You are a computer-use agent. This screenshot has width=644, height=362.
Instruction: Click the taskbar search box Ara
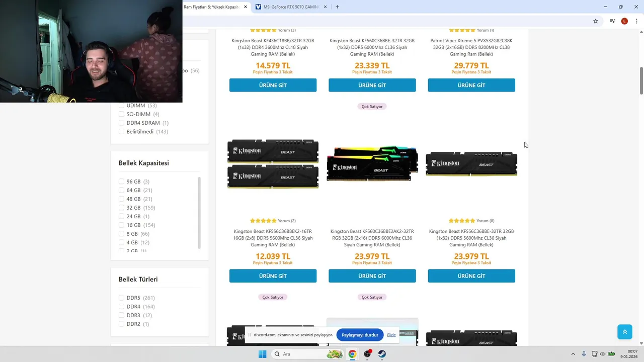coord(307,354)
